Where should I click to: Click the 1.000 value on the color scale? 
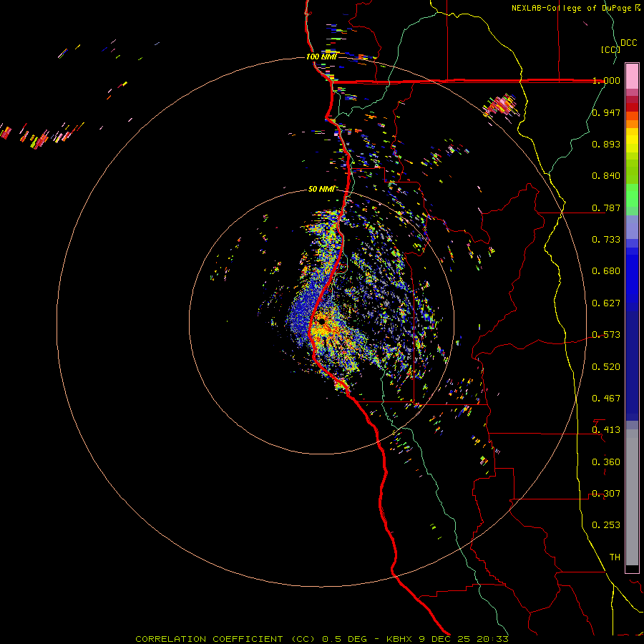click(606, 80)
